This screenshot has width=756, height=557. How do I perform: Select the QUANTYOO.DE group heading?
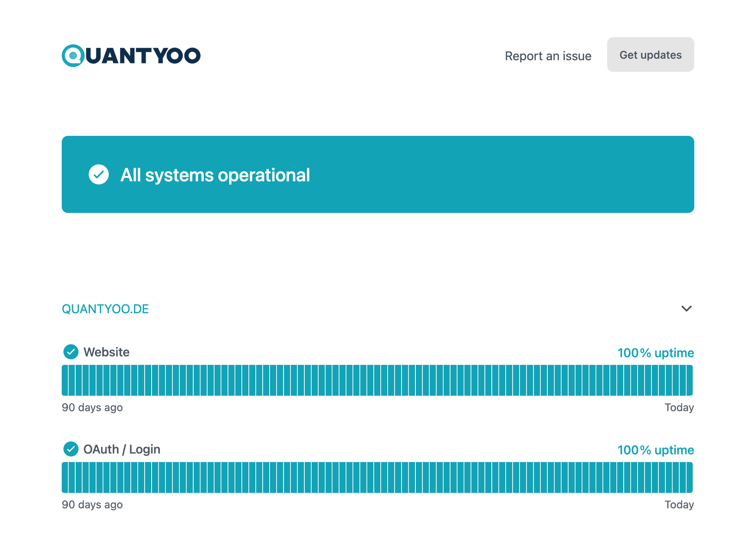click(x=105, y=309)
